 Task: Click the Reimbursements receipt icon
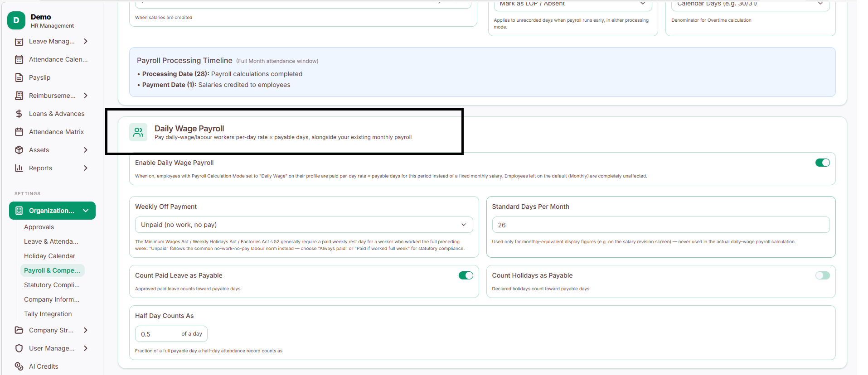[19, 96]
